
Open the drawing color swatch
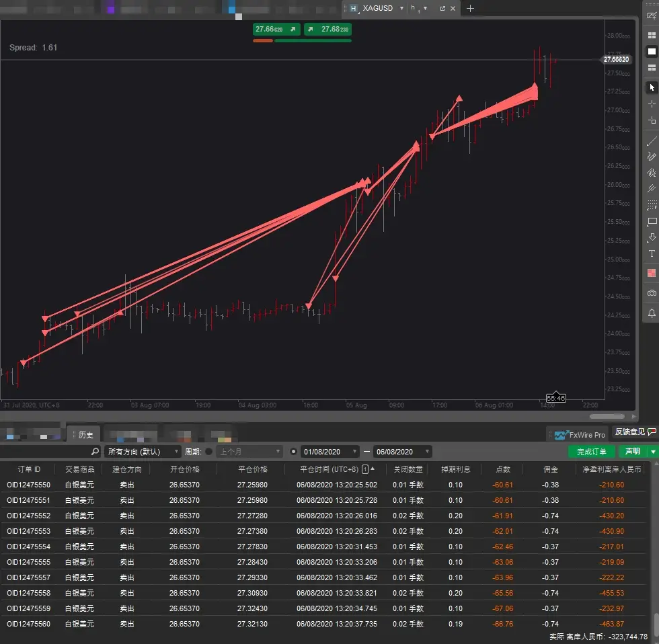(652, 273)
